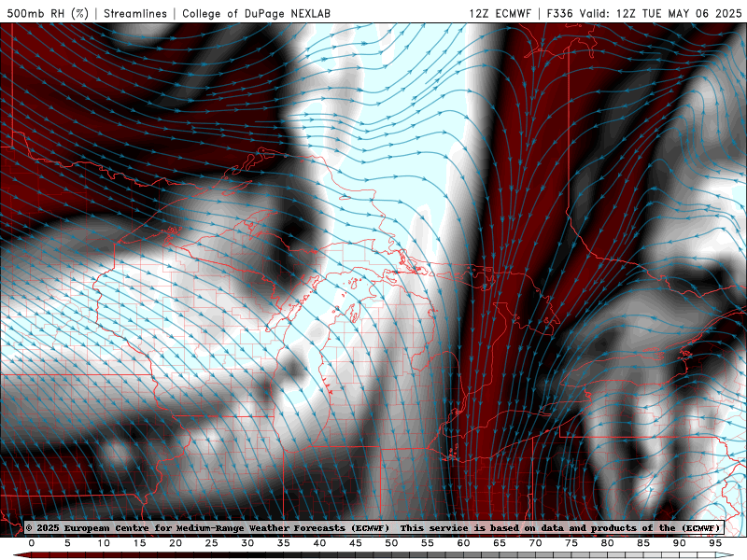Viewport: 747px width, 560px height.
Task: Select the "50" midpoint scale label
Action: (391, 543)
